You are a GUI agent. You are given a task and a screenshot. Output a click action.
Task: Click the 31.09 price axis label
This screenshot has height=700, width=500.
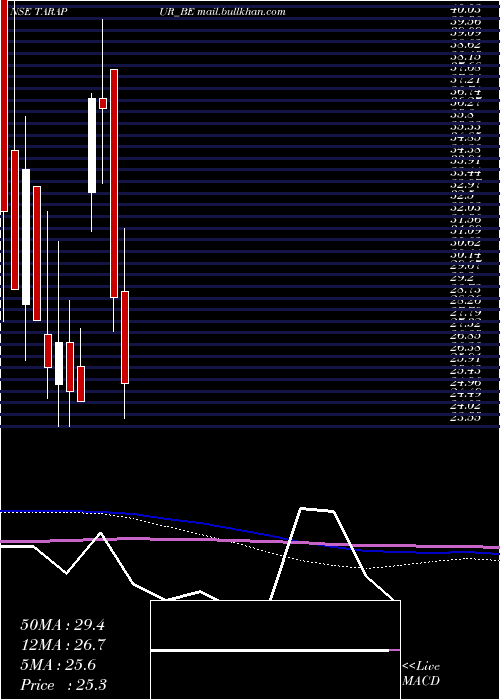(x=465, y=231)
